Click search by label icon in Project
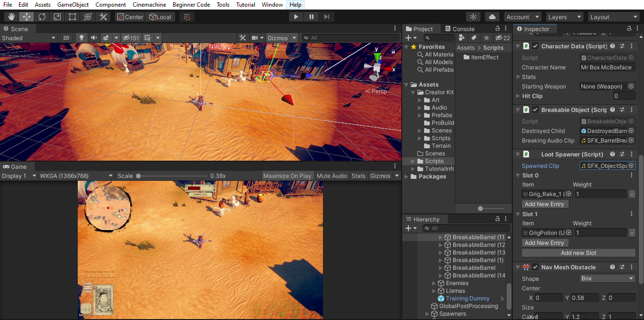The image size is (644, 320). click(x=474, y=38)
